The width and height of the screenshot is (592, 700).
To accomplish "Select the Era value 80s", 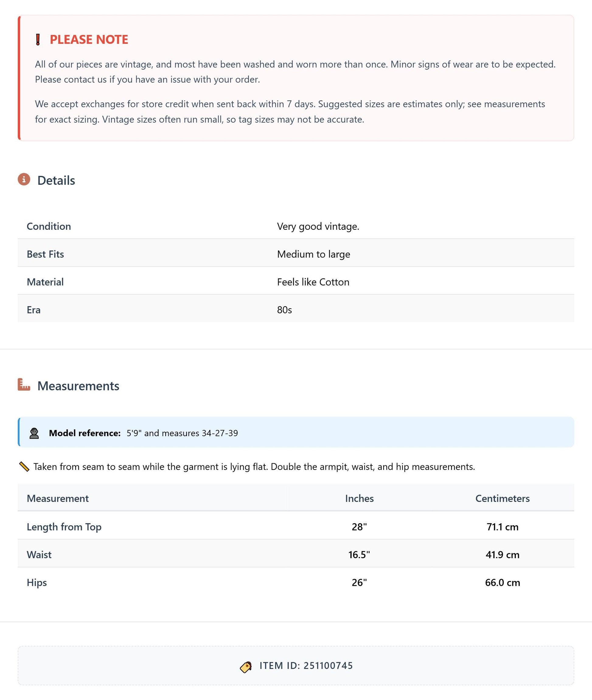I will (x=284, y=310).
